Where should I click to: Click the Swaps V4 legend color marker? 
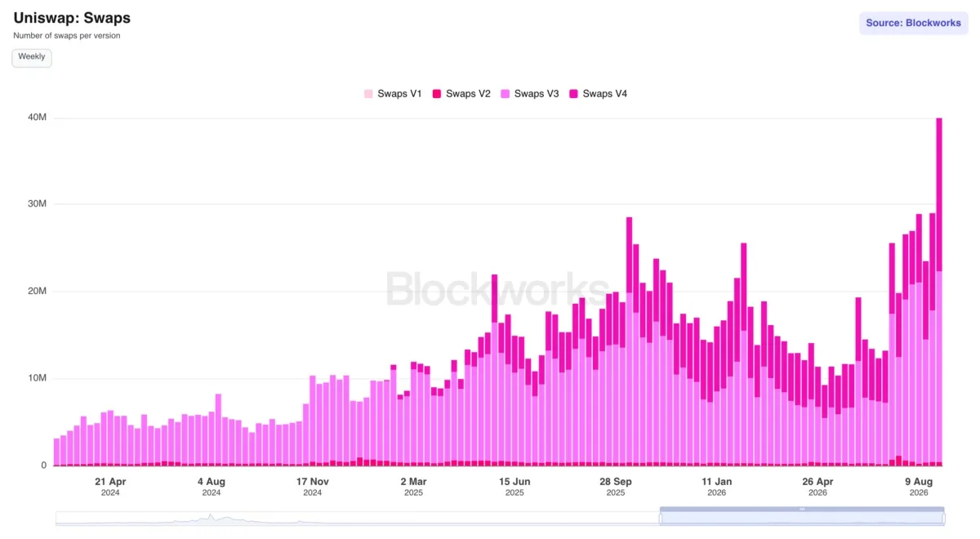point(574,94)
